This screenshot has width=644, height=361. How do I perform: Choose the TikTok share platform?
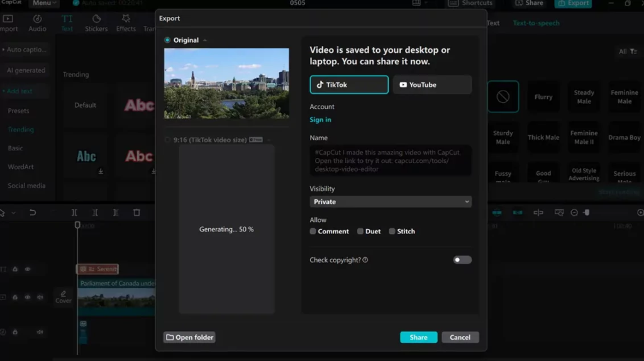point(348,85)
